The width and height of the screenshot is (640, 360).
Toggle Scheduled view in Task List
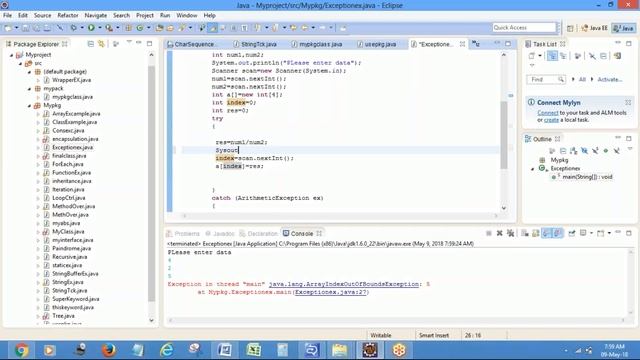click(563, 56)
